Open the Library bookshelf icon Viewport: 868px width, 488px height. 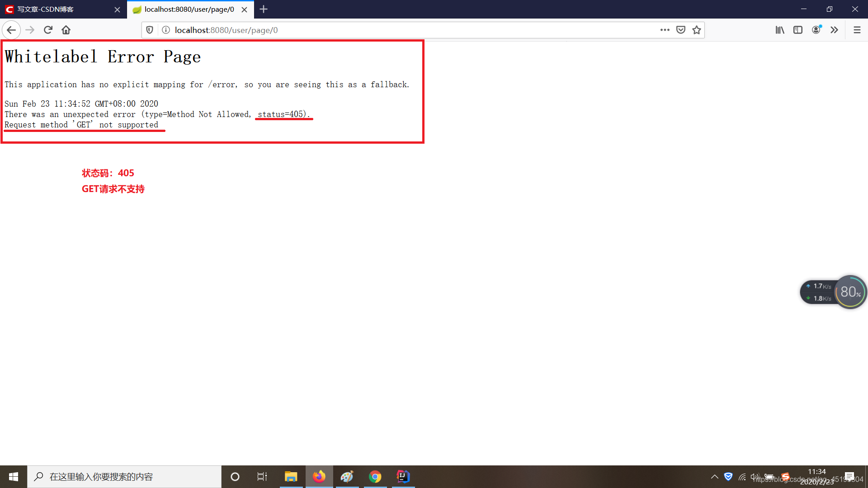780,30
